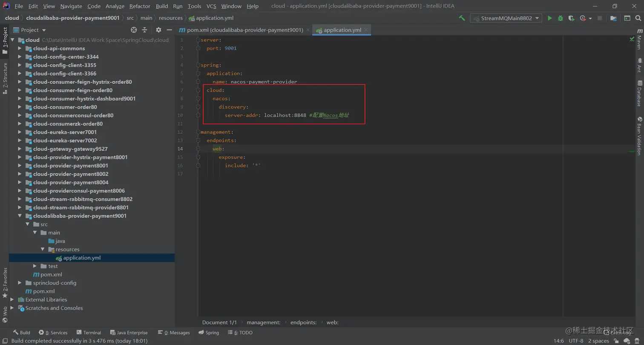
Task: Open Java Enterprise tool window
Action: pos(129,333)
